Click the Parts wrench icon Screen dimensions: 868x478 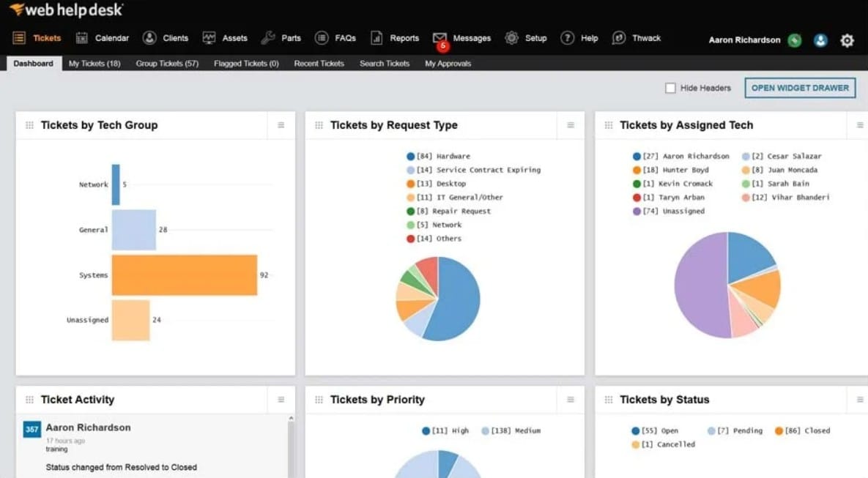[x=268, y=37]
